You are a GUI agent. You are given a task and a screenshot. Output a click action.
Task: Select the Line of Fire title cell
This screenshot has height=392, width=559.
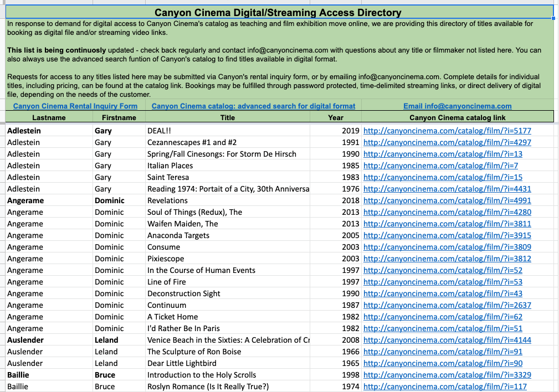228,282
